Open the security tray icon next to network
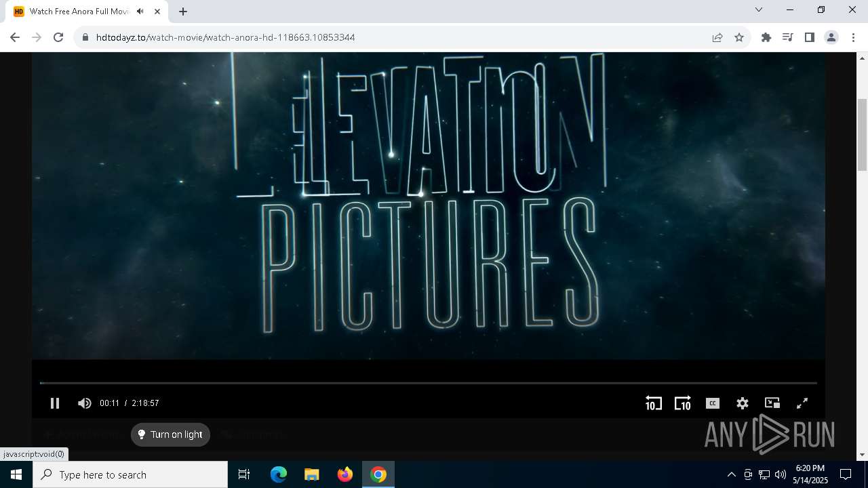 click(748, 474)
